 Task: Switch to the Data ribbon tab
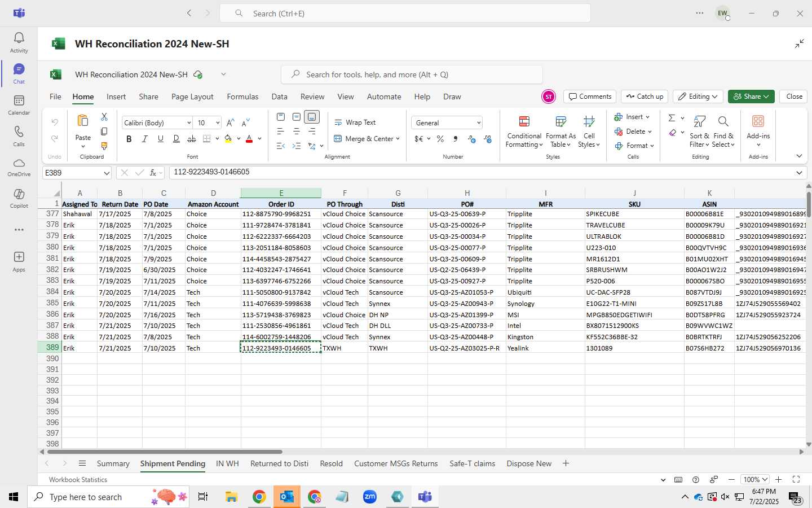pos(279,97)
